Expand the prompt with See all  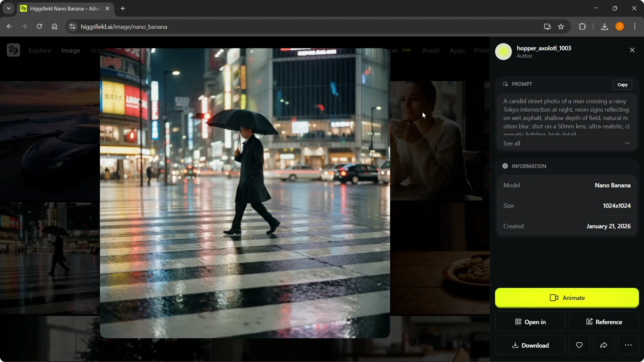[x=512, y=143]
